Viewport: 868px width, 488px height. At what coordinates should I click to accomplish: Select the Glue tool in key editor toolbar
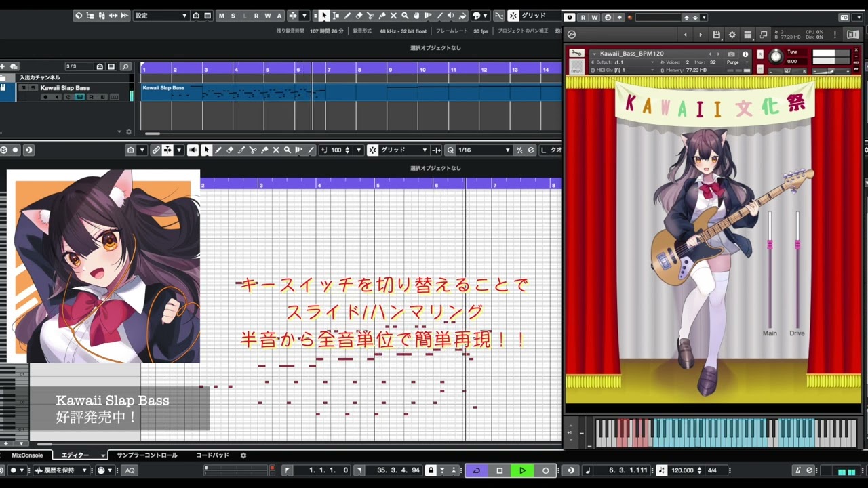pyautogui.click(x=264, y=150)
